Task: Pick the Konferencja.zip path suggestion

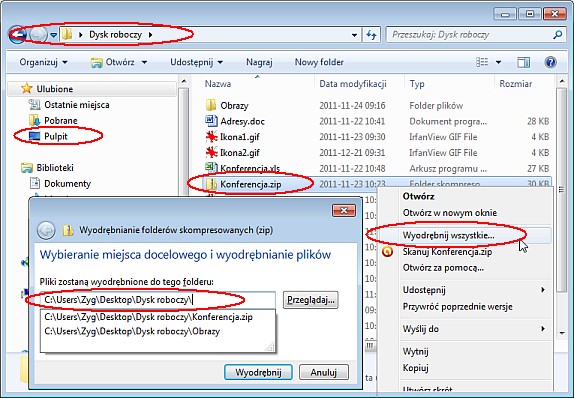Action: [149, 317]
